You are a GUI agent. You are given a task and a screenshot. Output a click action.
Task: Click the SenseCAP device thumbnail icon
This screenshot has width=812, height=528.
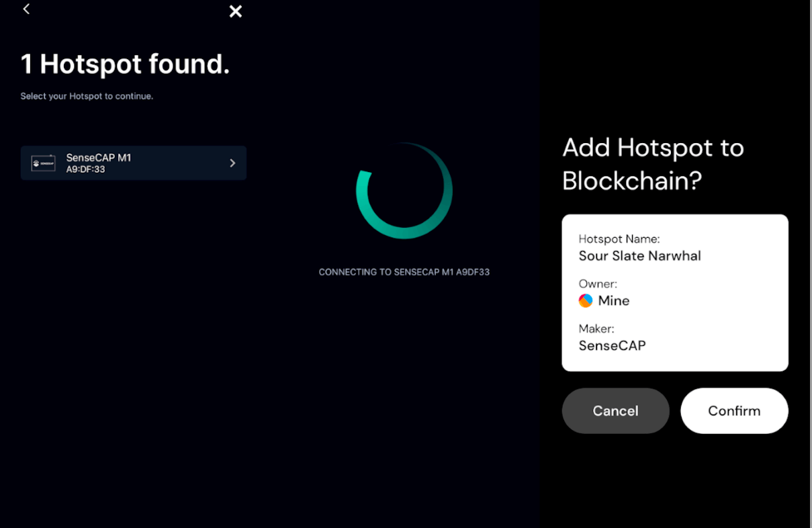pos(44,163)
